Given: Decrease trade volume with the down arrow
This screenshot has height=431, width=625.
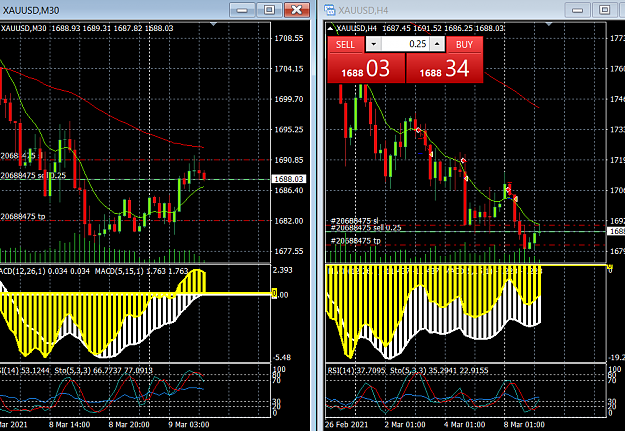Looking at the screenshot, I should (373, 44).
